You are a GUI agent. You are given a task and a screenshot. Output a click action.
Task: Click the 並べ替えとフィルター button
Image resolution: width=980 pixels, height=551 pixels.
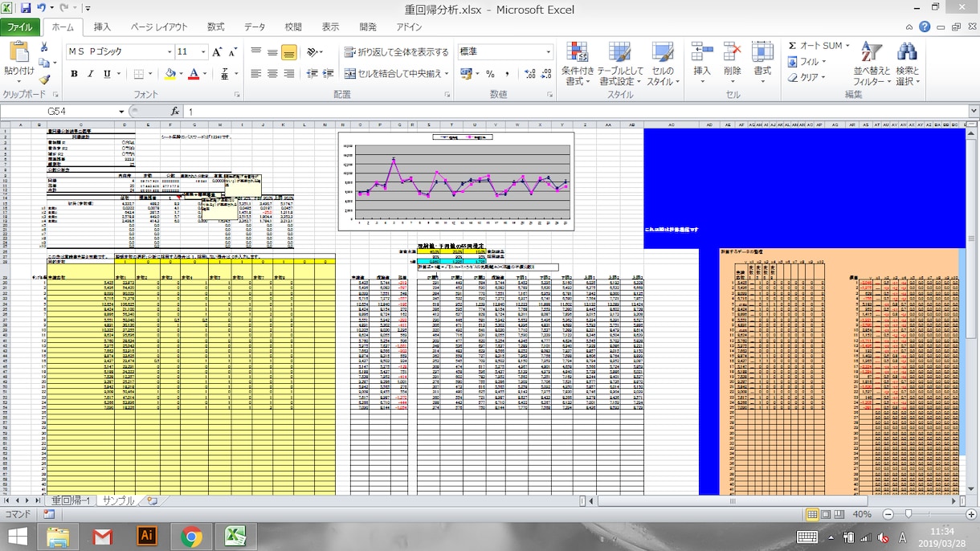871,63
